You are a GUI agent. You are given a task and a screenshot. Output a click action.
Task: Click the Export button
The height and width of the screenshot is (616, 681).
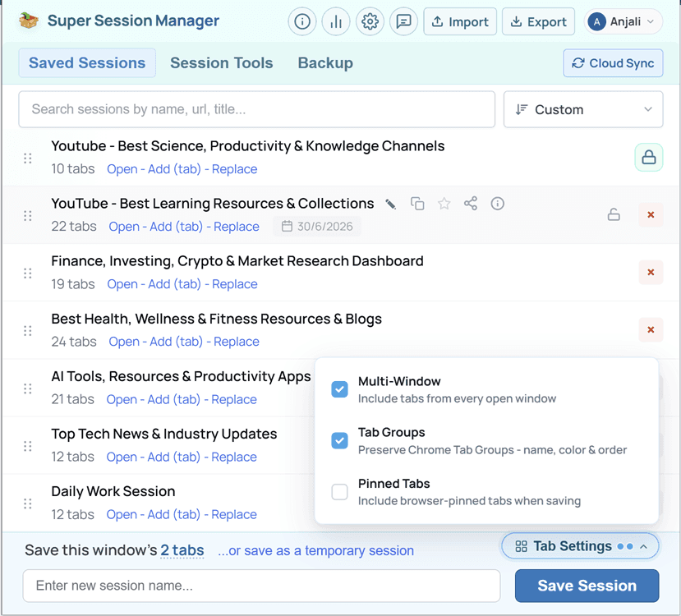(x=539, y=21)
